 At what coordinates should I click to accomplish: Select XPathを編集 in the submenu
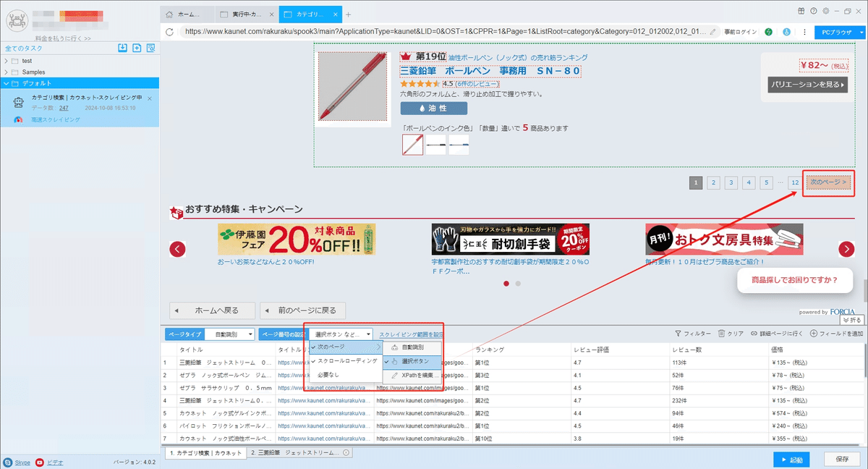412,375
